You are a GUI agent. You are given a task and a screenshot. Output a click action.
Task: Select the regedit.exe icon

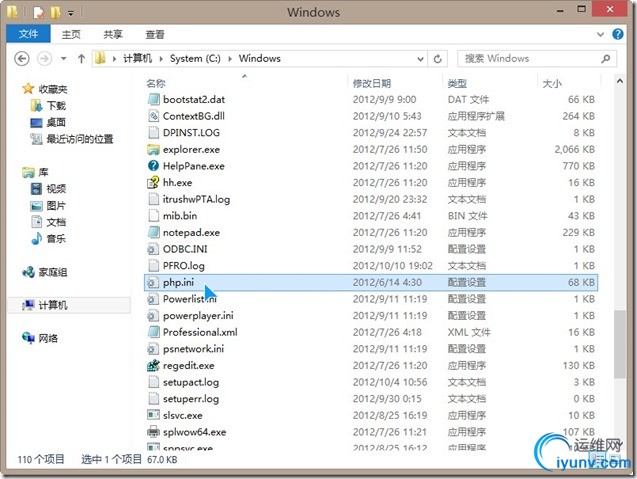pos(153,365)
